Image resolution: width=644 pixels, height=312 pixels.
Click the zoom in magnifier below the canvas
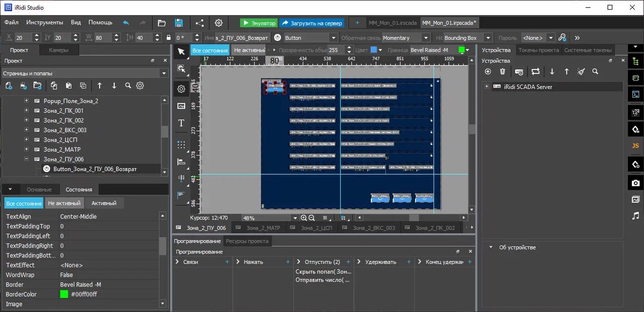[303, 218]
